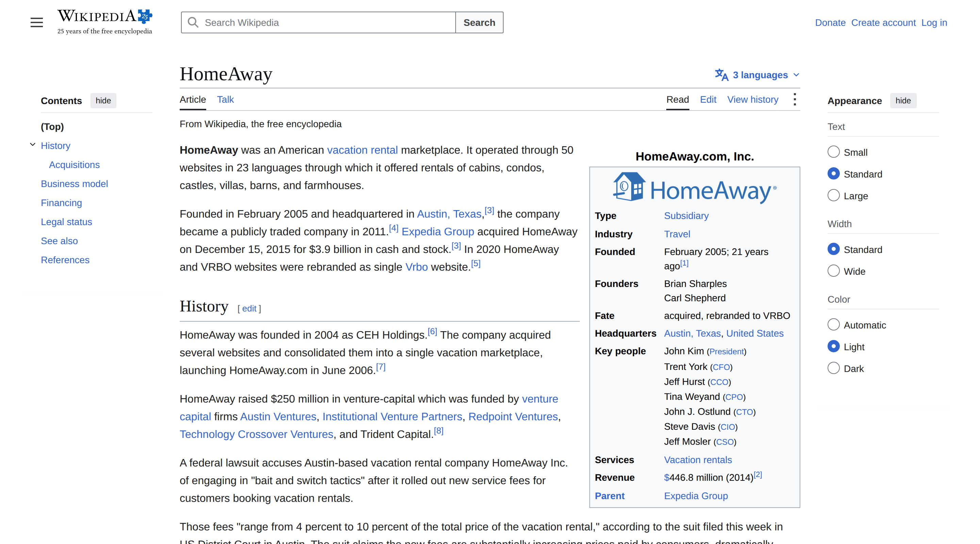Go to Acquisitions in contents list
The image size is (980, 544).
[x=74, y=165]
